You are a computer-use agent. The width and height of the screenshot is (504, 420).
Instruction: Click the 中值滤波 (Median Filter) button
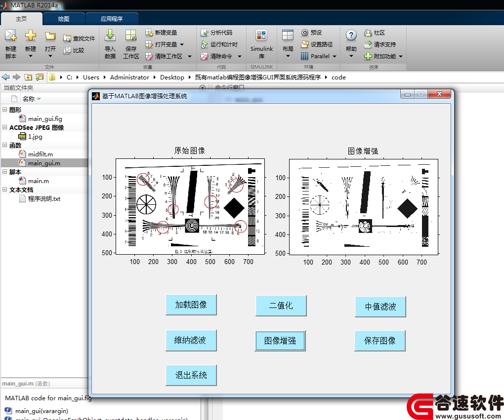point(380,306)
